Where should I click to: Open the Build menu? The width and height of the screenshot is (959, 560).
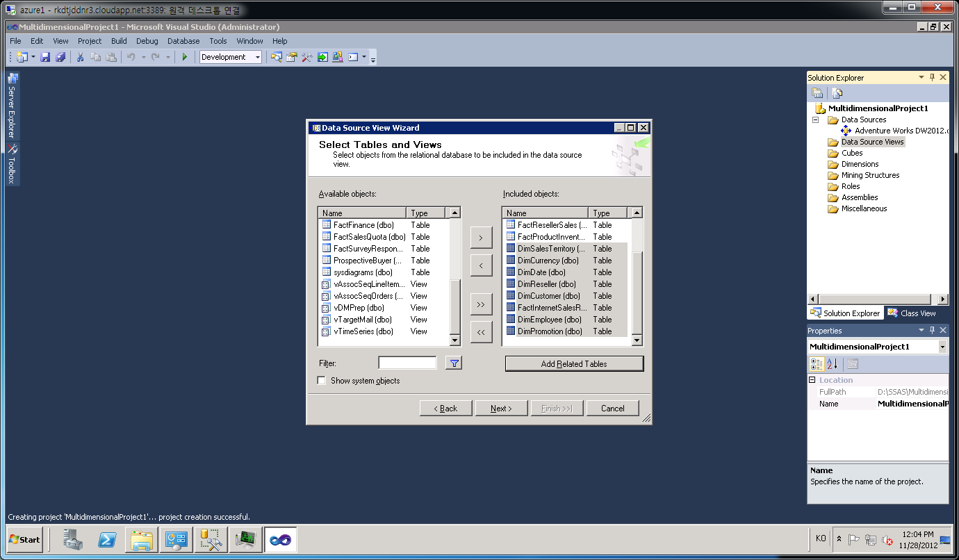tap(119, 41)
